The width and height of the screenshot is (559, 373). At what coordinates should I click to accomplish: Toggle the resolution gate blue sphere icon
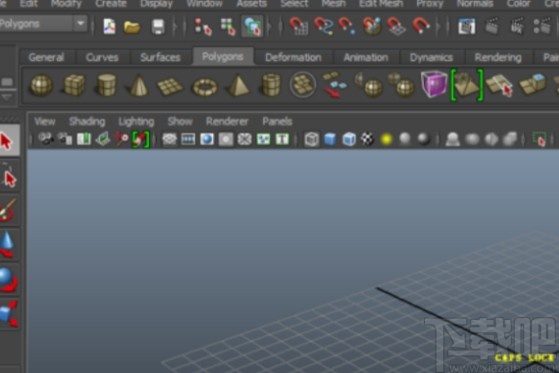tap(207, 139)
